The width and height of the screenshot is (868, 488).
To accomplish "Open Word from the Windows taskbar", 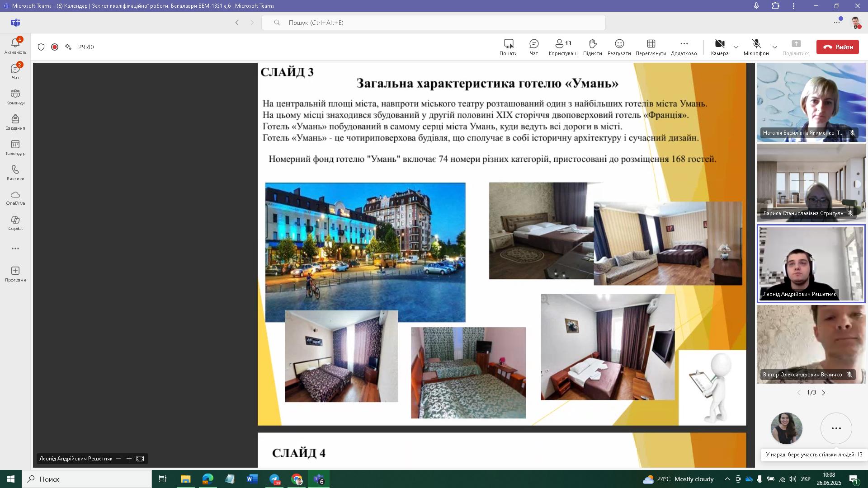I will [x=252, y=479].
